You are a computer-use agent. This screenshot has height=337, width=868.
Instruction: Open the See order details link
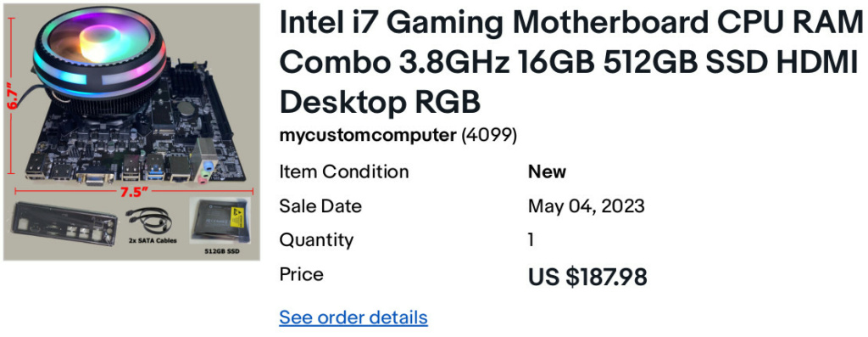pyautogui.click(x=353, y=317)
